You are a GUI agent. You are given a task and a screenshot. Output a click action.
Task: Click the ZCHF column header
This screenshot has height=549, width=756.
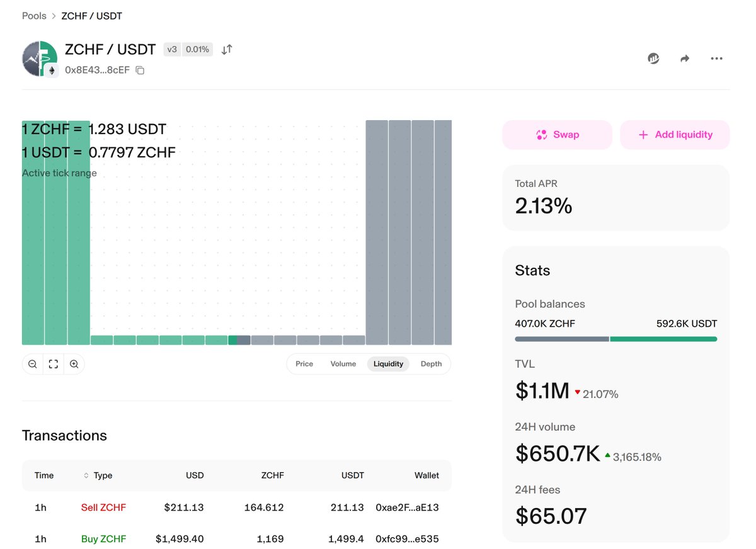(273, 475)
